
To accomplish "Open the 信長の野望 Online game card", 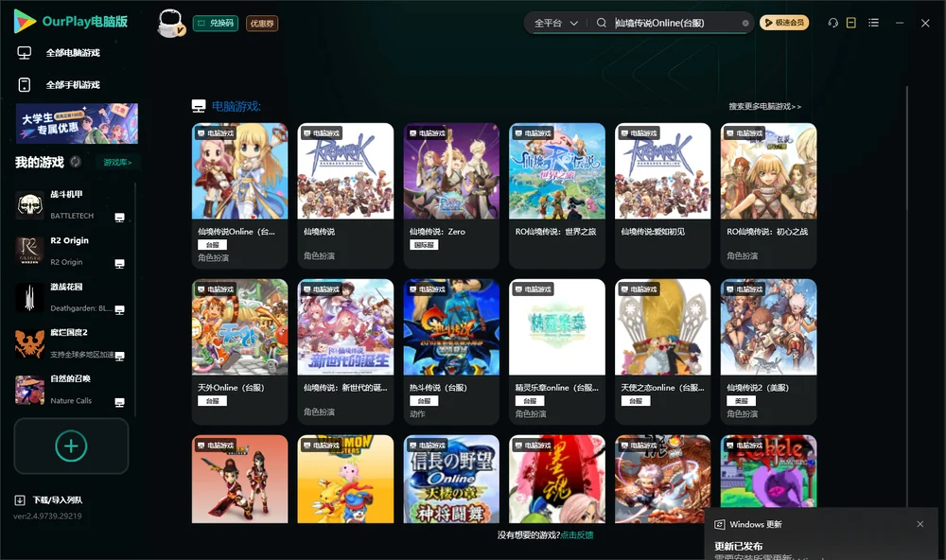I will pyautogui.click(x=451, y=480).
